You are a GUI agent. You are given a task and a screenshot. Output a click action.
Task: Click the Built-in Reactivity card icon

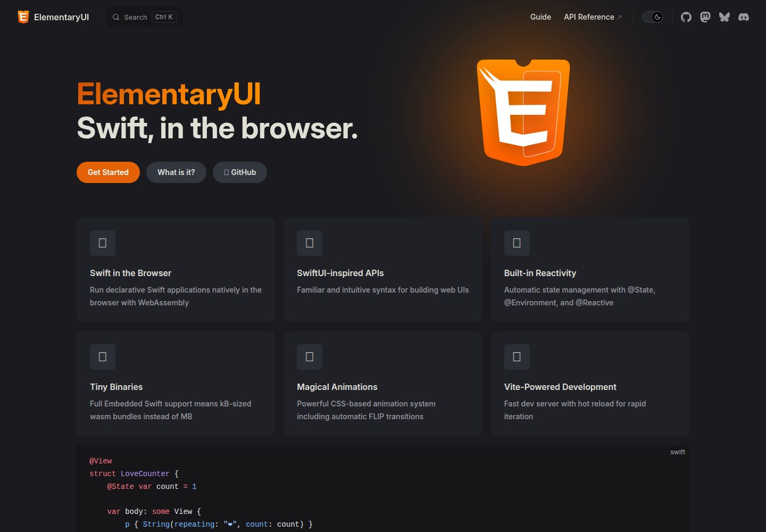[x=517, y=243]
